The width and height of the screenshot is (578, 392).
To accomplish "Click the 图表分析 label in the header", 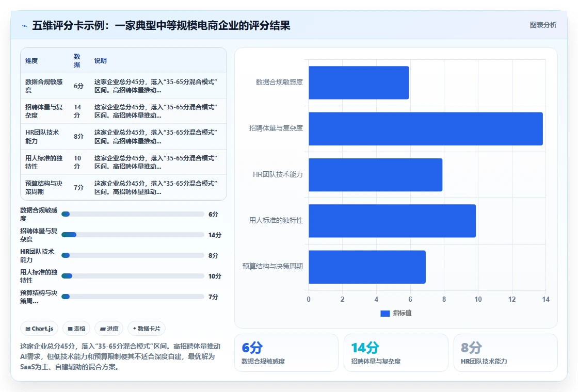I will [x=543, y=25].
